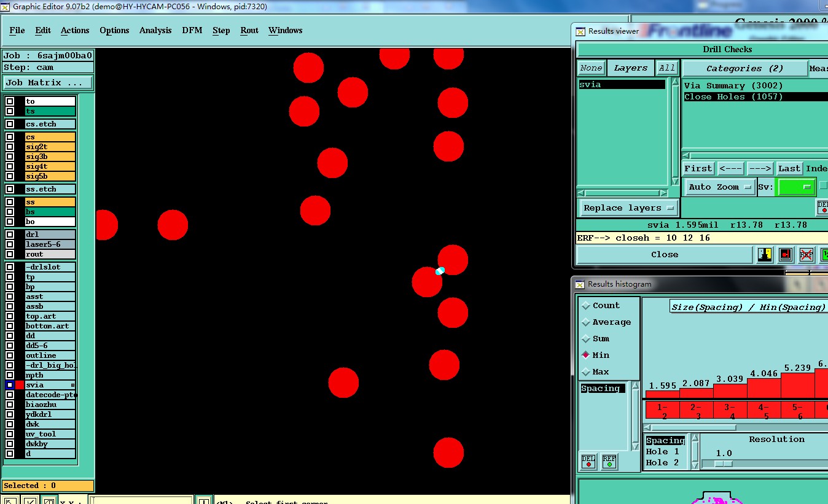Click the First result button
This screenshot has height=504, width=828.
(698, 168)
